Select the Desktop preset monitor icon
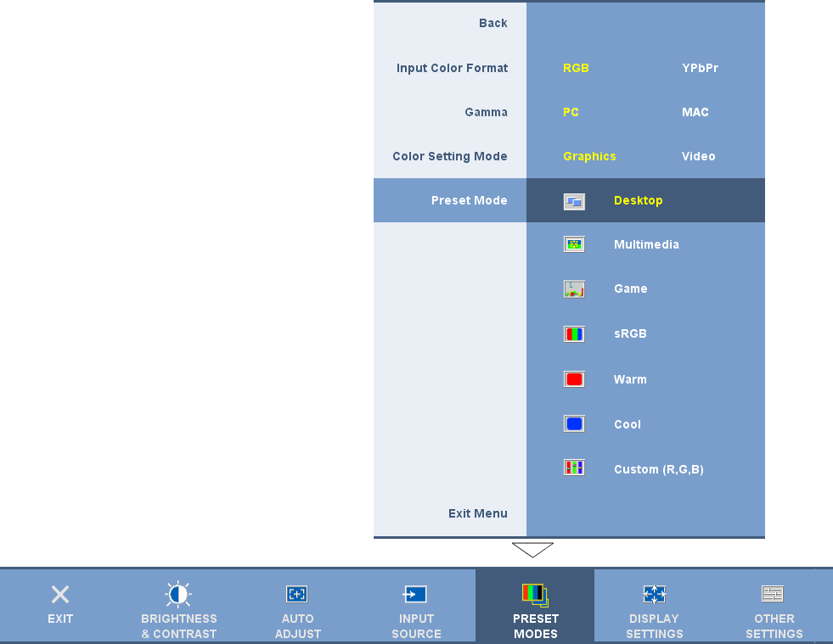Screen dimensions: 833x644 tap(574, 202)
